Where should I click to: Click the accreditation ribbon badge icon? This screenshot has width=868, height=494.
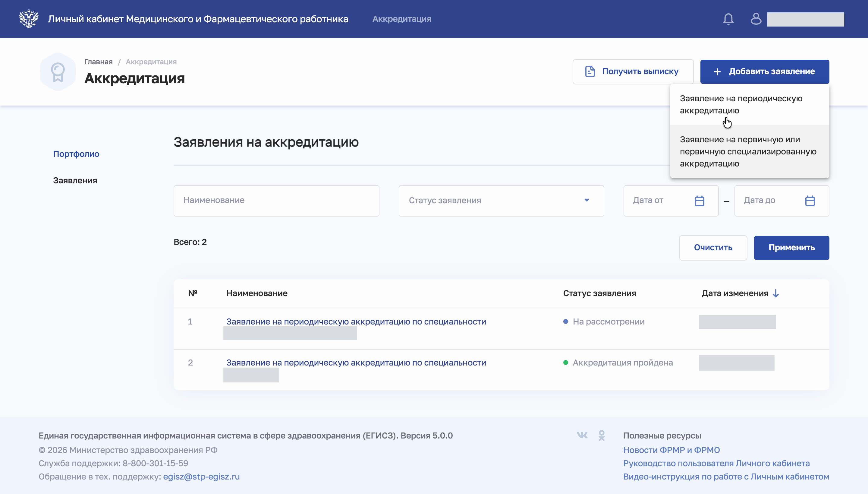coord(58,71)
